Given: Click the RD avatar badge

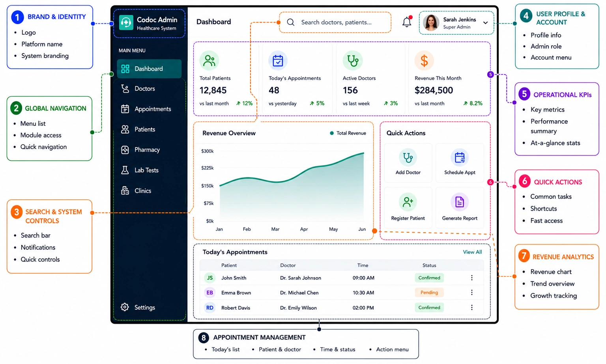Looking at the screenshot, I should pyautogui.click(x=210, y=308).
